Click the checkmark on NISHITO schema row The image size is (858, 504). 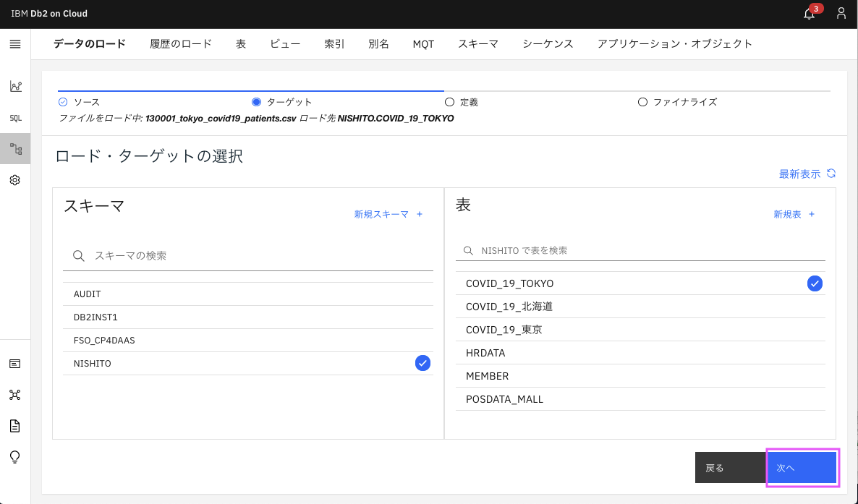tap(422, 363)
